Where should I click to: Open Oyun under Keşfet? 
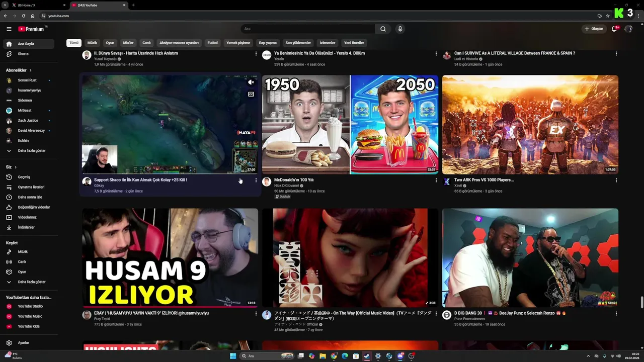[x=28, y=271]
